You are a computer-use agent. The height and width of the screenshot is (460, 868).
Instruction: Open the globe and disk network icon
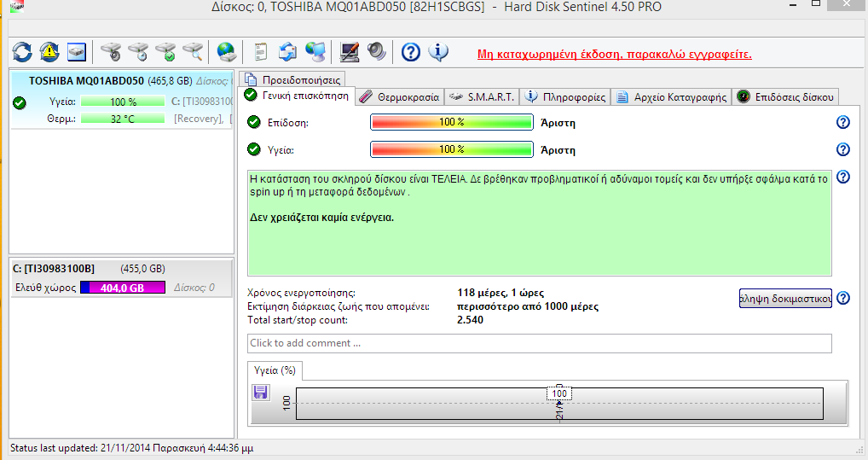226,52
